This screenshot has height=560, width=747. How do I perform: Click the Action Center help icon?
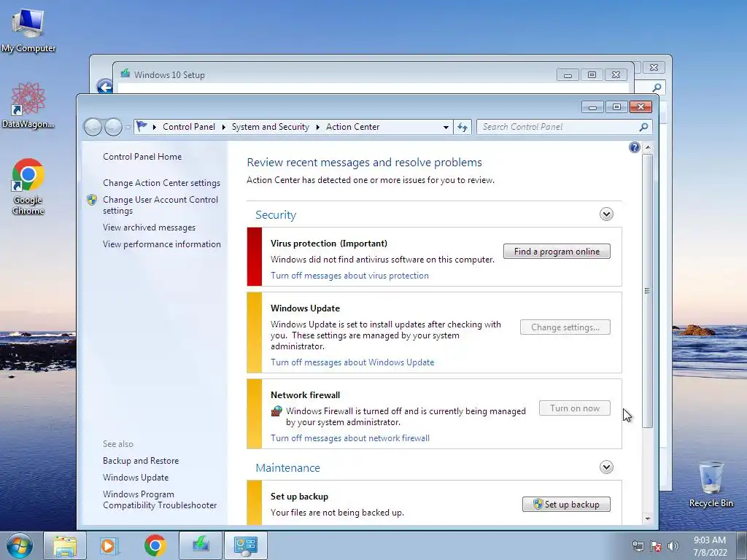click(634, 147)
